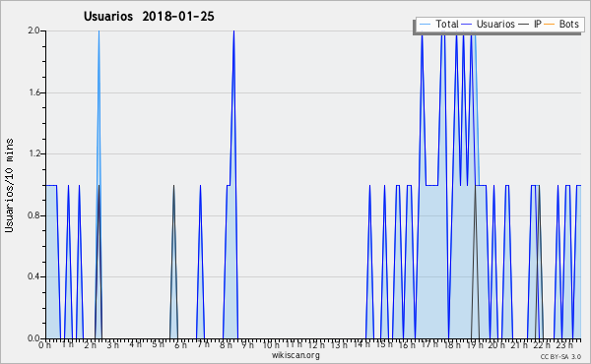
Task: Click the dark IP spike near 6 h
Action: [173, 262]
